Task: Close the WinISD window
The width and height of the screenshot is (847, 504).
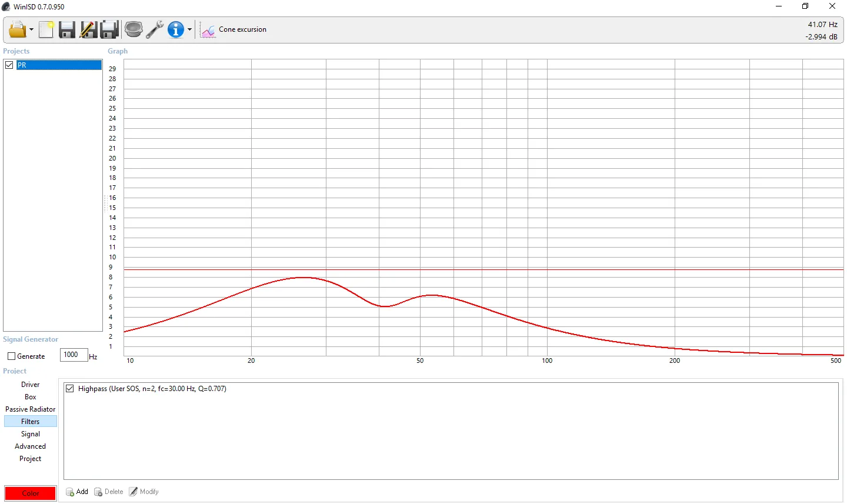Action: 832,6
